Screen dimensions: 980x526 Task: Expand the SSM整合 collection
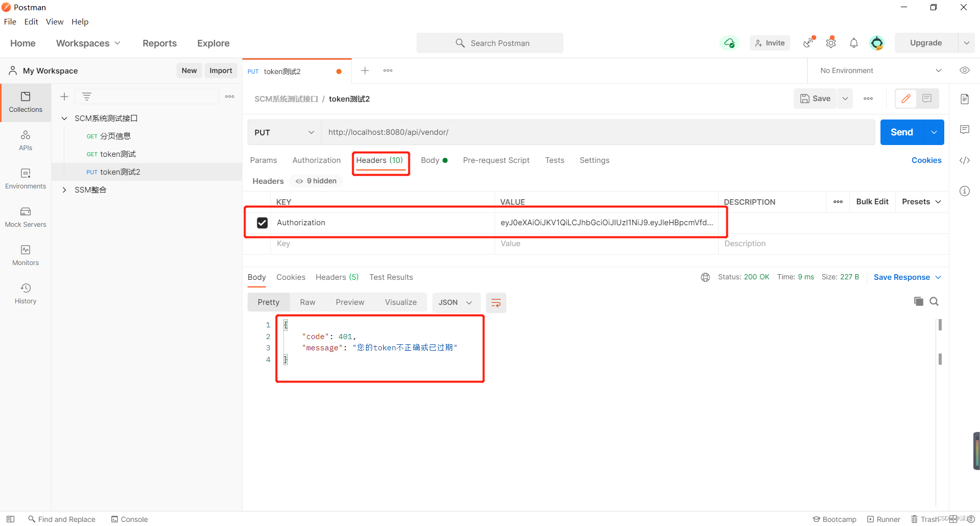(x=64, y=190)
